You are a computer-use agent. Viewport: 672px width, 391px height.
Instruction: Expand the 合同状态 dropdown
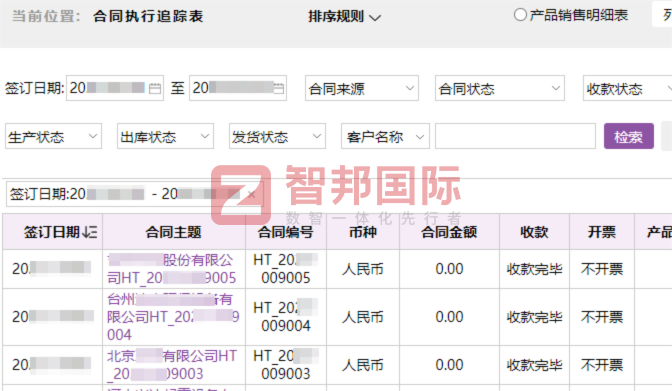click(500, 88)
